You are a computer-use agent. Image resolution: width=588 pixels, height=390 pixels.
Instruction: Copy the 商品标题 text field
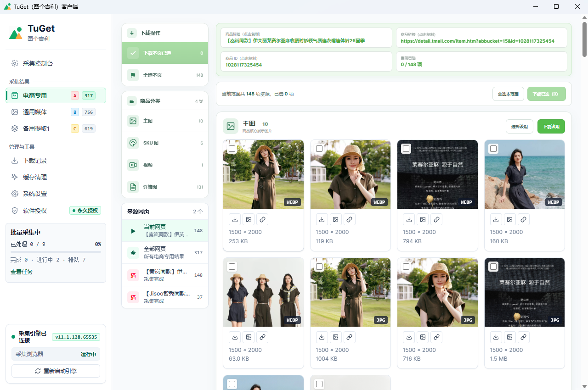(x=306, y=38)
